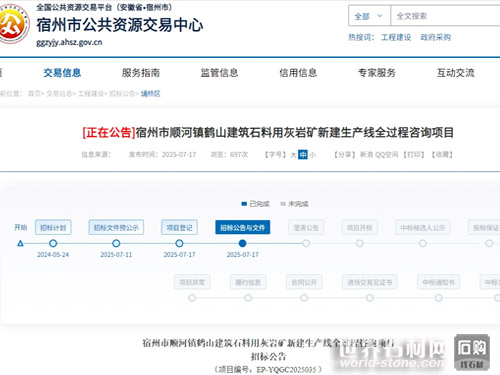Image resolution: width=500 pixels, height=375 pixels.
Task: Select the 中标通知书 stage button
Action: (x=438, y=282)
